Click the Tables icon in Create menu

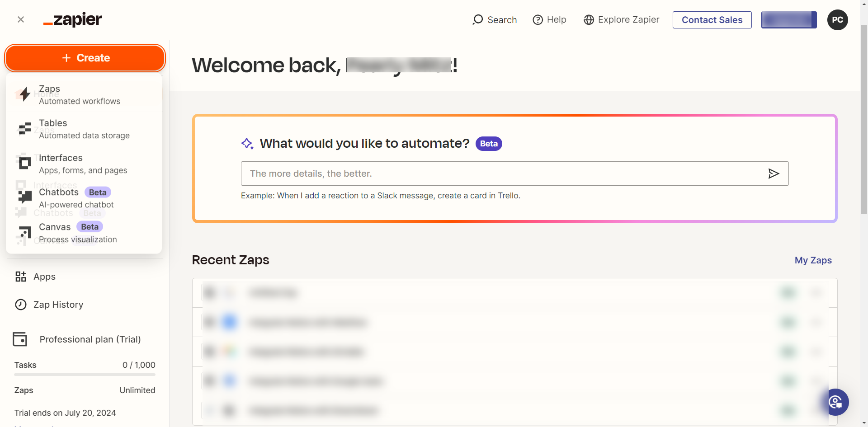click(25, 129)
